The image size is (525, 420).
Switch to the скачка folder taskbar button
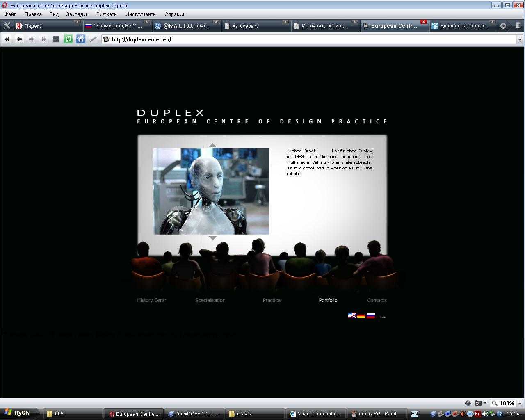255,414
